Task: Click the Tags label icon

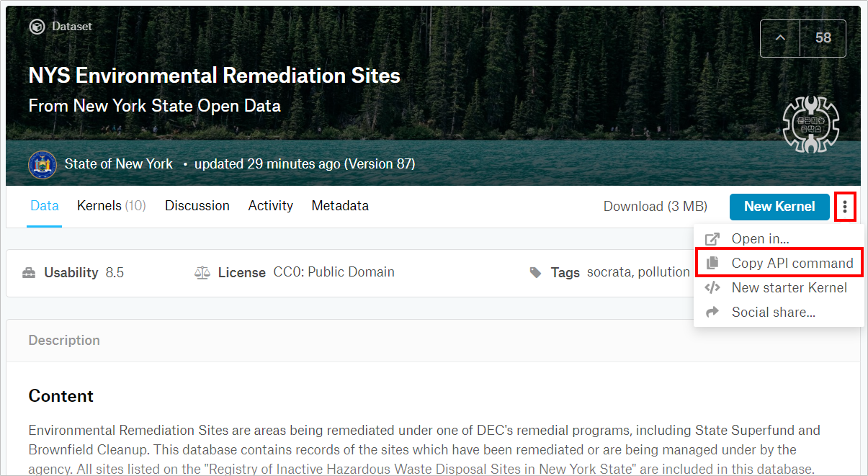Action: (x=535, y=273)
